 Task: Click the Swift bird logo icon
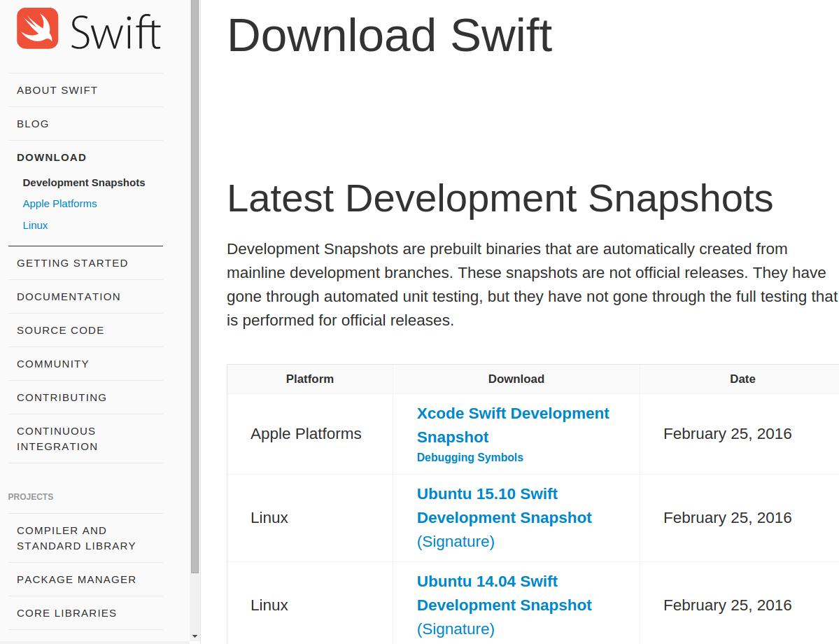point(38,29)
